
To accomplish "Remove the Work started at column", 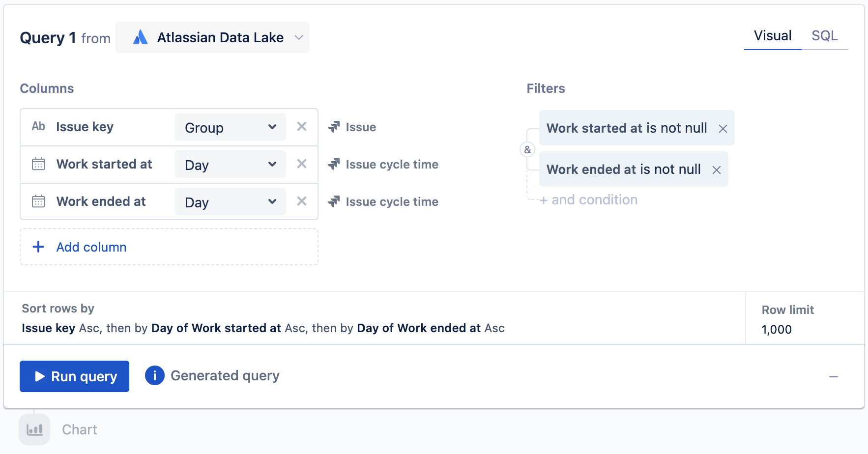I will [x=302, y=164].
